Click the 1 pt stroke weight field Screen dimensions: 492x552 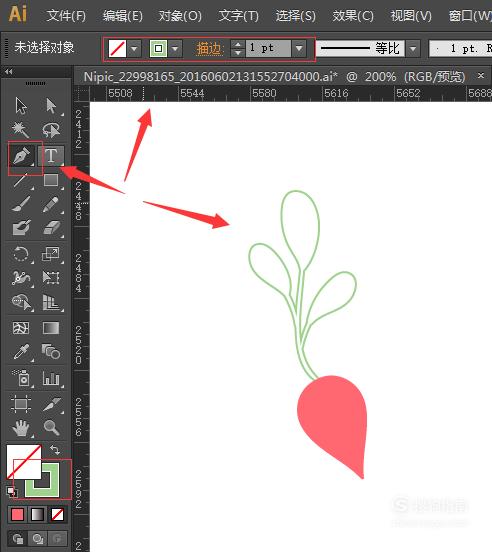[268, 48]
